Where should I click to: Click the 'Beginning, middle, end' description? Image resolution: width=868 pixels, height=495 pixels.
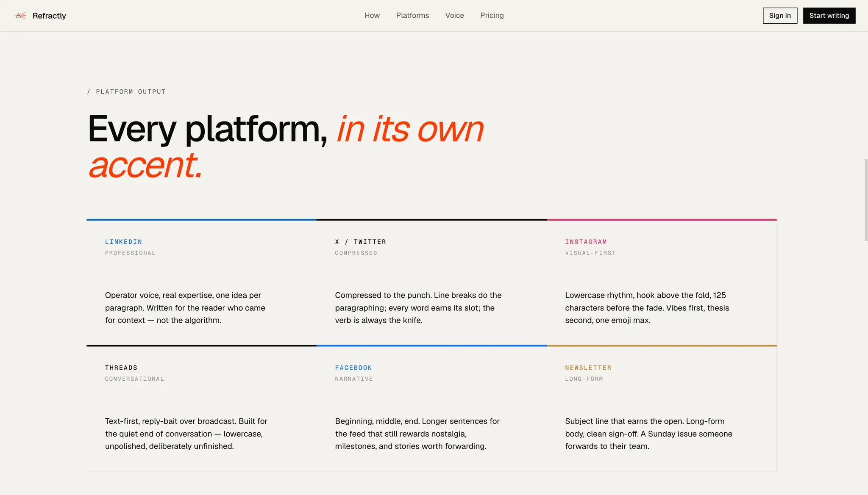point(417,434)
